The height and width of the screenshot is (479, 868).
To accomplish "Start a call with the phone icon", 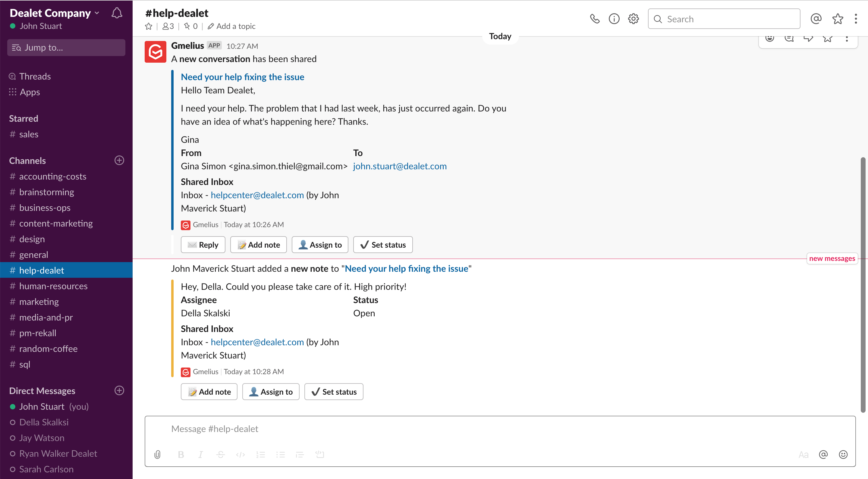I will [x=595, y=19].
